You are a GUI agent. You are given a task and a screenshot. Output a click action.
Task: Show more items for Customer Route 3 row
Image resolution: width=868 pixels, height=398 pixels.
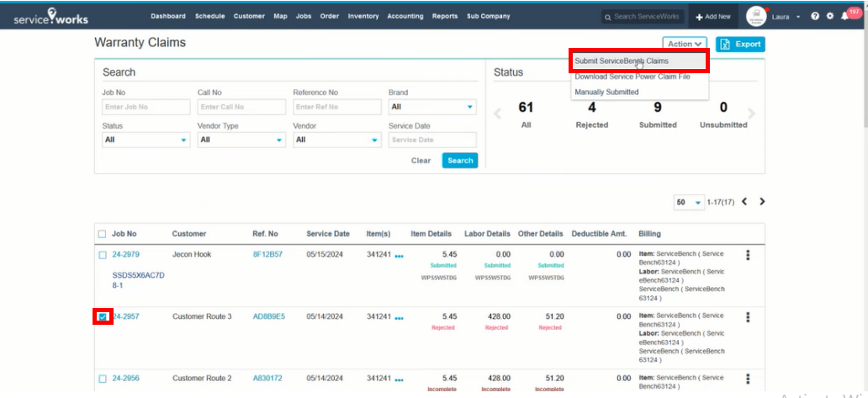coord(400,318)
